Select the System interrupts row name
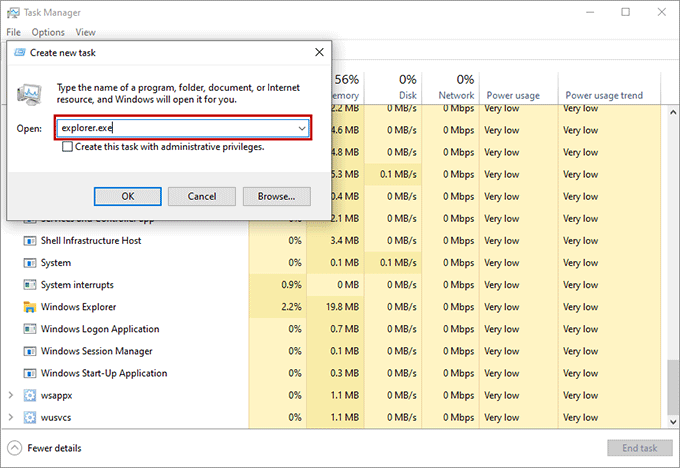Image resolution: width=680 pixels, height=468 pixels. [x=77, y=285]
